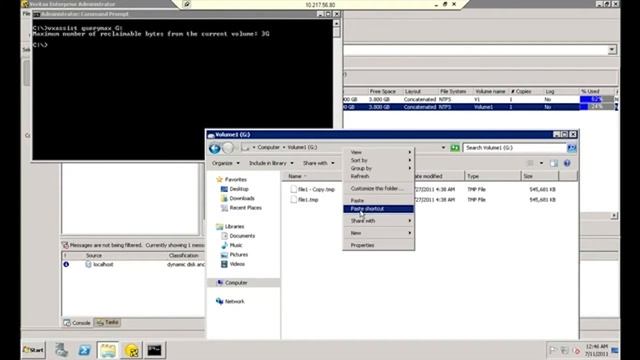Click the Classification column header

(183, 256)
